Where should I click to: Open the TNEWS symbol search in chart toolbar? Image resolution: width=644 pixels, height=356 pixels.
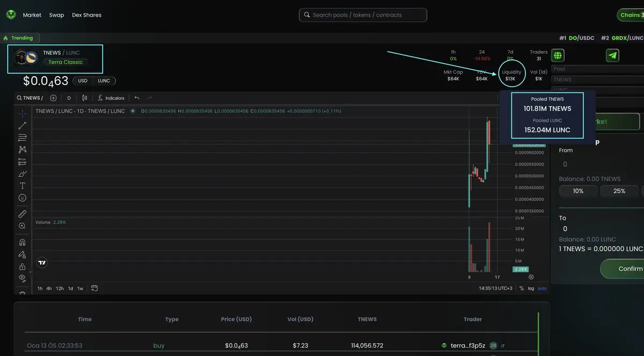click(30, 98)
